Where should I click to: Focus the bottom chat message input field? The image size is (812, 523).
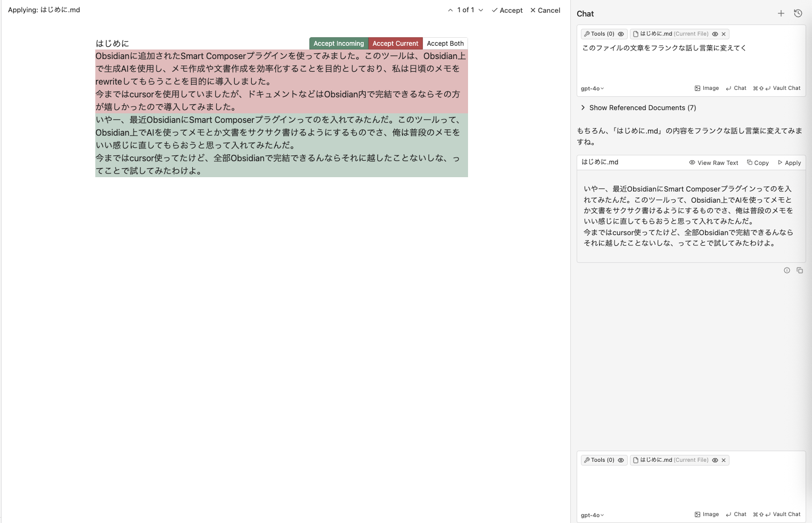[x=691, y=487]
